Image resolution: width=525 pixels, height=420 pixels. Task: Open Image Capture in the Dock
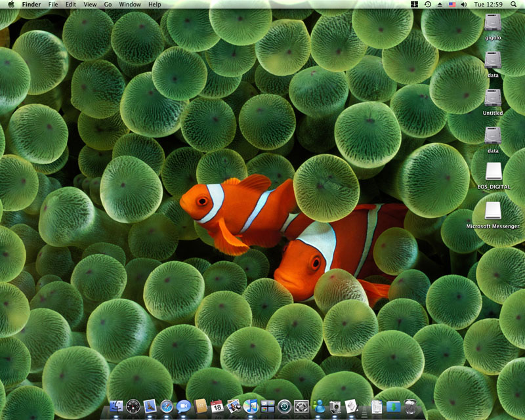point(335,406)
